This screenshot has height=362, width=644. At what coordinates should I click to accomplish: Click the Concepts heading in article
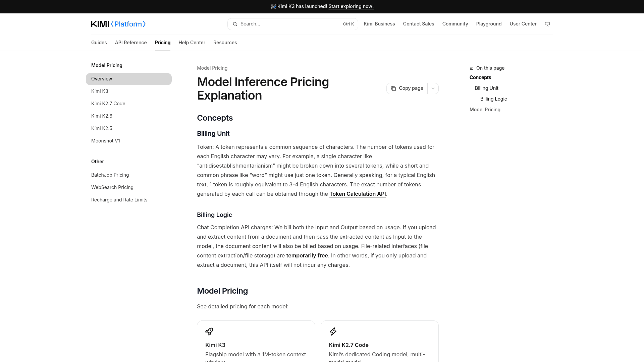click(215, 118)
